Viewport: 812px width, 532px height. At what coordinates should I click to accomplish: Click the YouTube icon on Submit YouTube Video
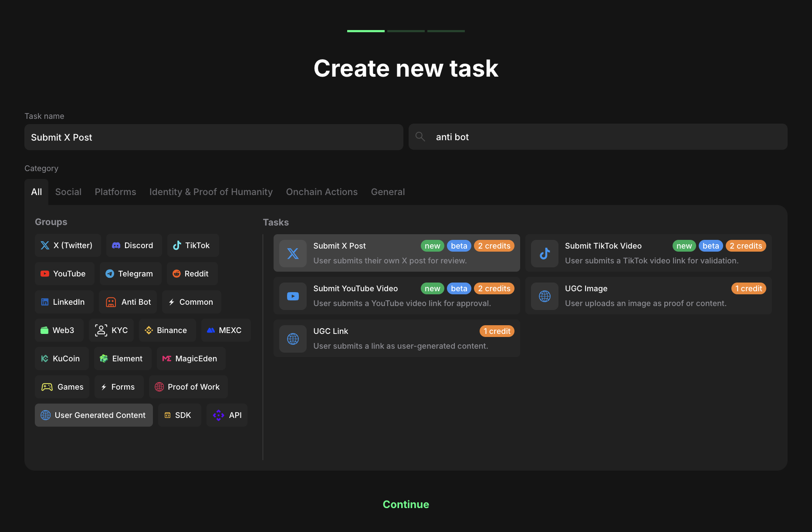point(293,296)
